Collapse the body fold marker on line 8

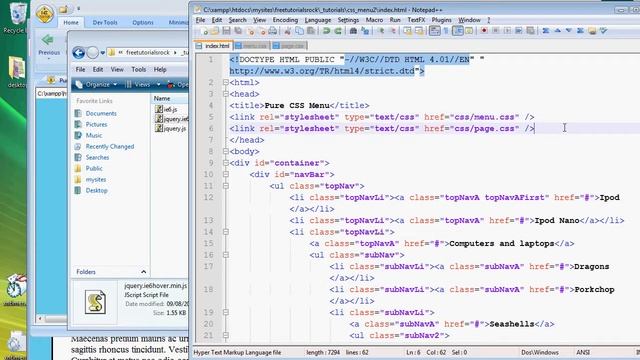coord(225,151)
